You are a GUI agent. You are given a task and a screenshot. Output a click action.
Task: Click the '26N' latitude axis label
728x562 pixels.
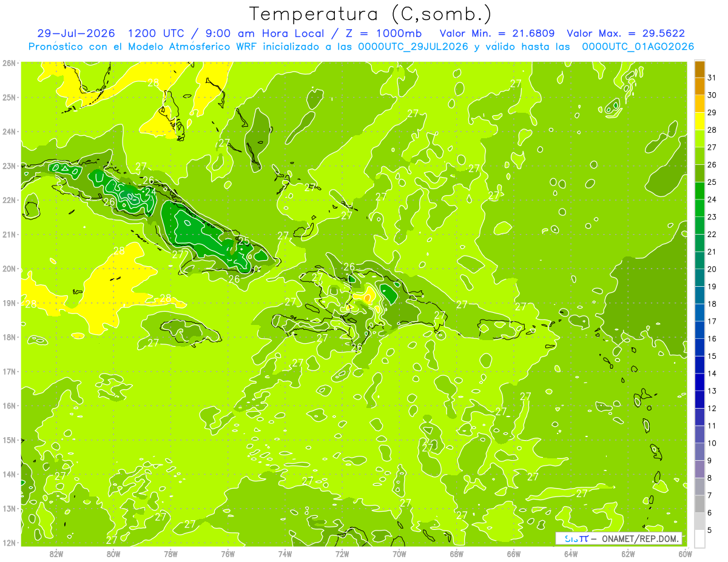coord(9,63)
